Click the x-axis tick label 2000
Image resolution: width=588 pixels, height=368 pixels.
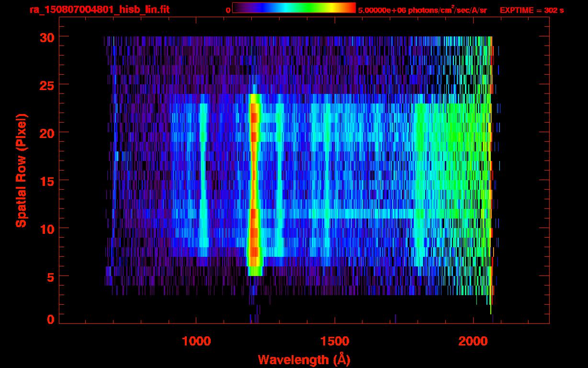(x=473, y=341)
